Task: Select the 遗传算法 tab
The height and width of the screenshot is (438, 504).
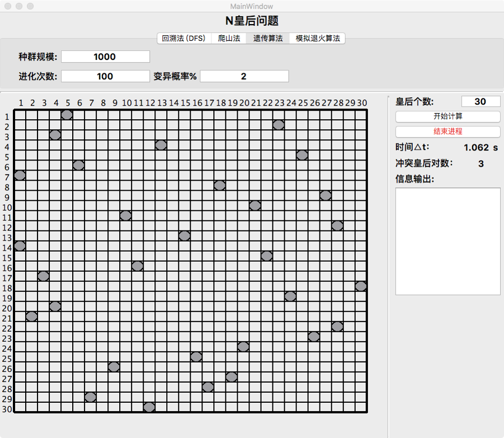Action: pos(268,38)
